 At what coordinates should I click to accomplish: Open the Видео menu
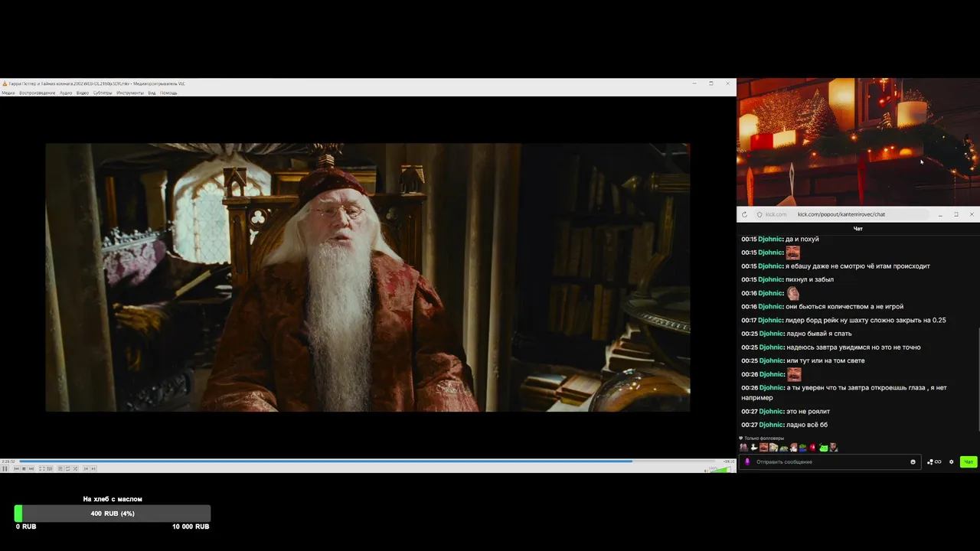pos(83,93)
